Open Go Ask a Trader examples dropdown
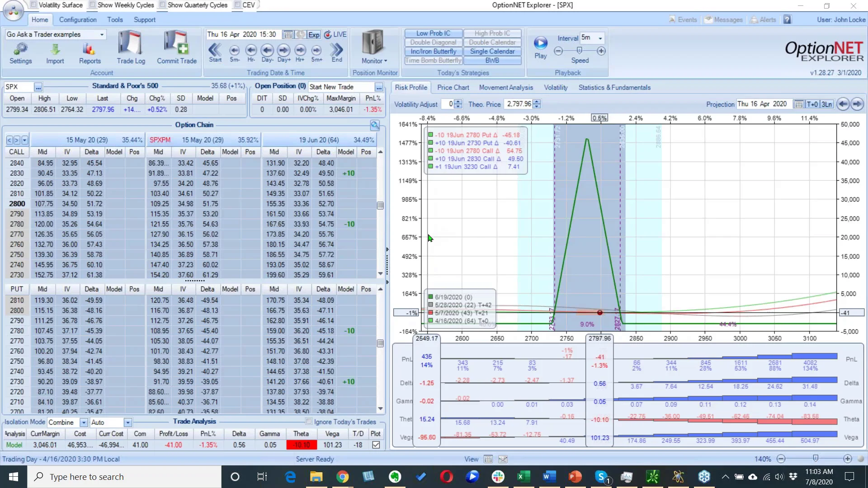Viewport: 868px width, 488px height. tap(102, 35)
